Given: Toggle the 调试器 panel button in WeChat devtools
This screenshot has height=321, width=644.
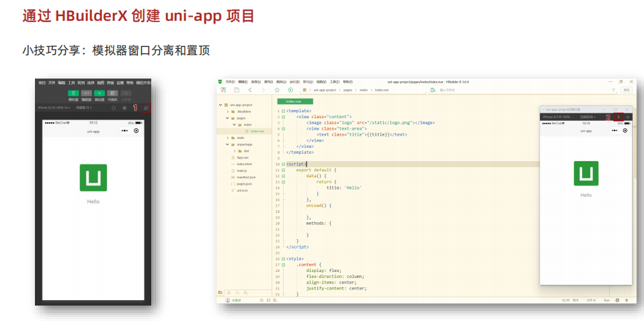Looking at the screenshot, I should [99, 93].
